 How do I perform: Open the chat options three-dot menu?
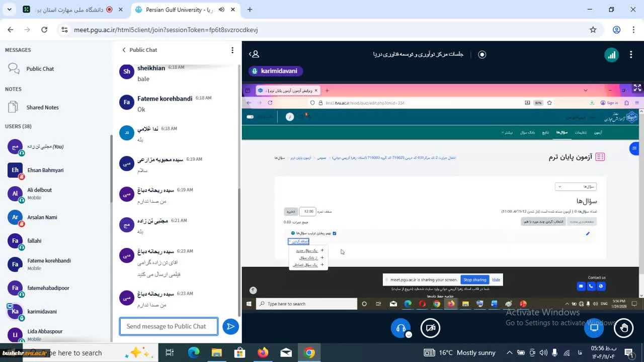pyautogui.click(x=232, y=50)
